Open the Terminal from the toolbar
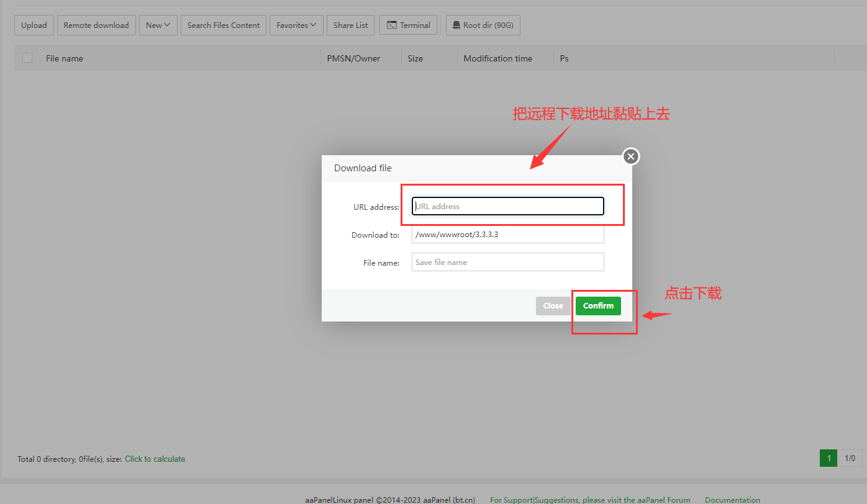This screenshot has width=867, height=504. (x=409, y=25)
